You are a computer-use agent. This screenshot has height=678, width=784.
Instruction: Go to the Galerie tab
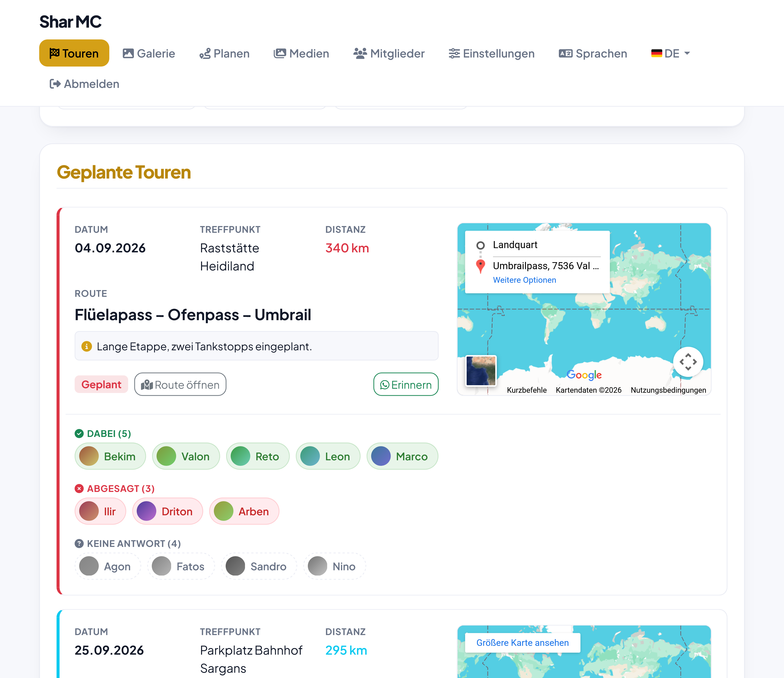(x=149, y=53)
